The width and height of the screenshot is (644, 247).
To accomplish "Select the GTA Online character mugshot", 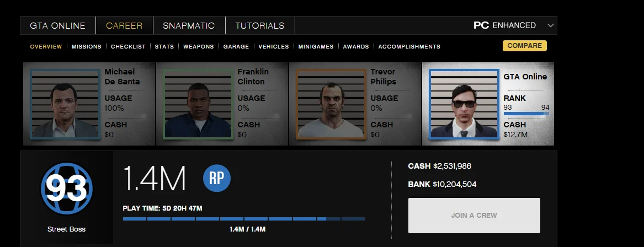I will pyautogui.click(x=464, y=104).
